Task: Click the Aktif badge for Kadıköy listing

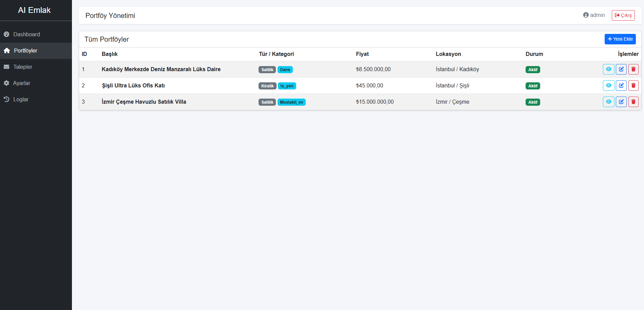Action: pyautogui.click(x=533, y=70)
